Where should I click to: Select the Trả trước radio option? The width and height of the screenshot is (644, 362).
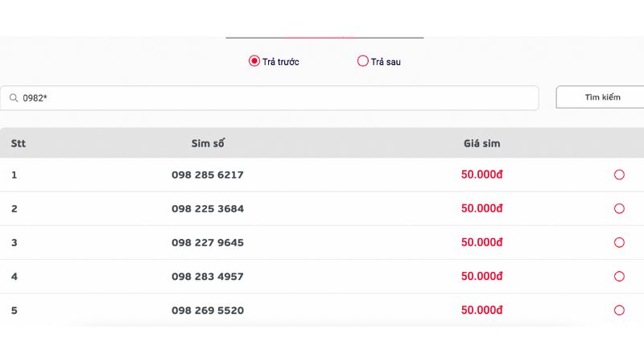point(254,61)
